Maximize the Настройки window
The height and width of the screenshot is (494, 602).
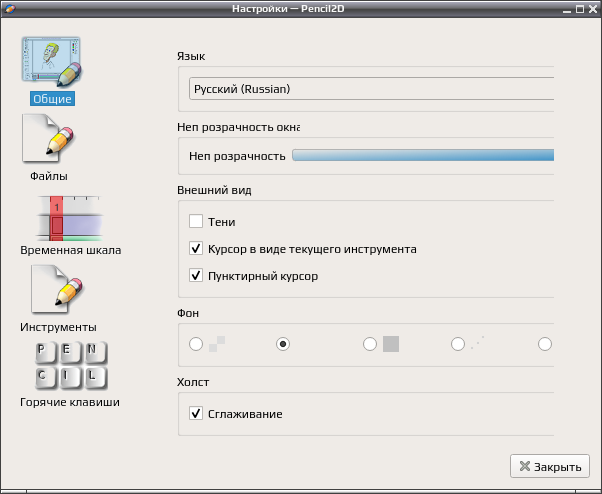580,9
